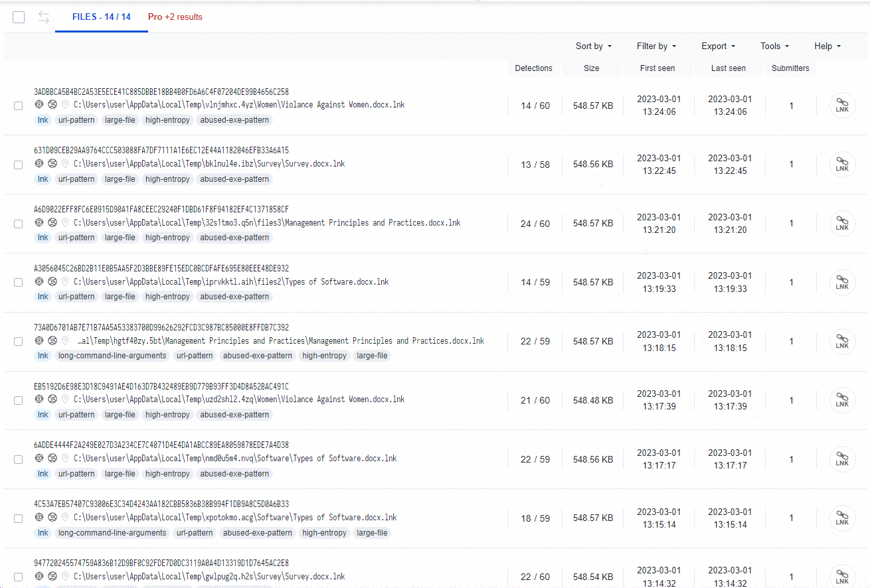The width and height of the screenshot is (870, 588).
Task: Click the location pin icon in row A6D9022E
Action: point(65,222)
